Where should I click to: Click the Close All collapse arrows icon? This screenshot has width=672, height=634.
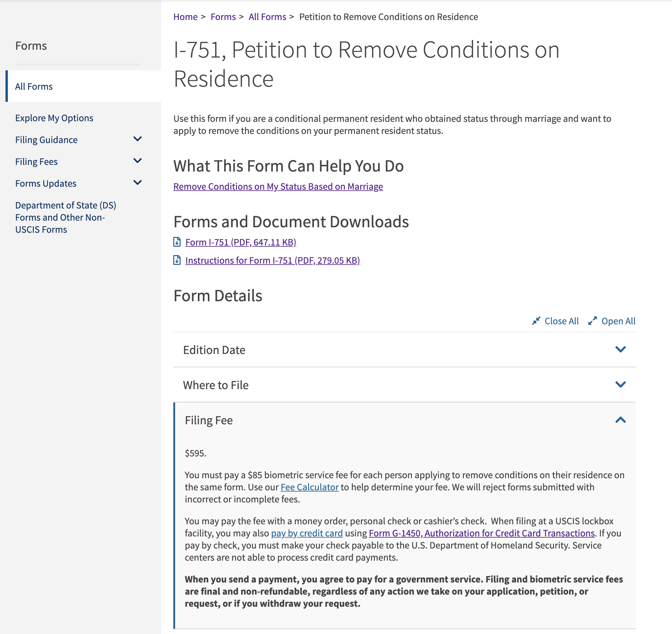click(x=536, y=321)
